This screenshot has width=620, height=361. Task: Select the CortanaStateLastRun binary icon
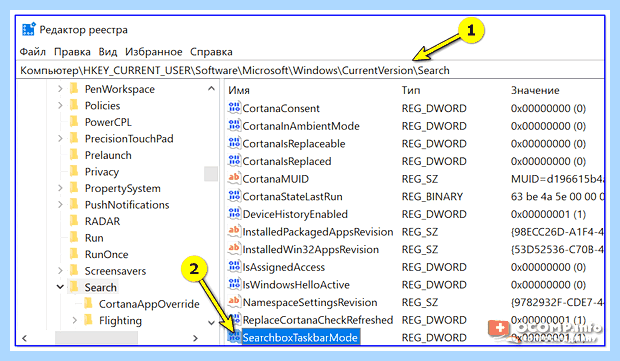[234, 196]
